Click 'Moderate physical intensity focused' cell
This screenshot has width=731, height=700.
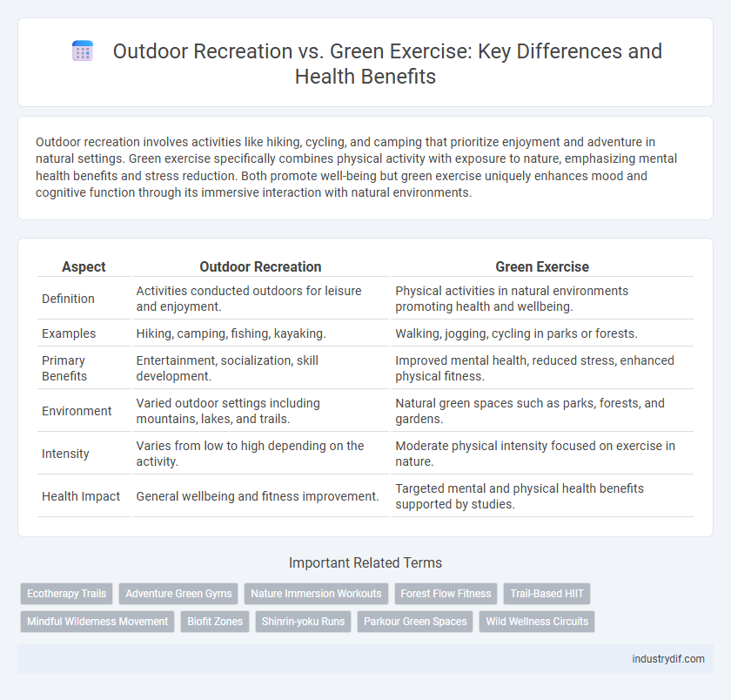pos(542,454)
